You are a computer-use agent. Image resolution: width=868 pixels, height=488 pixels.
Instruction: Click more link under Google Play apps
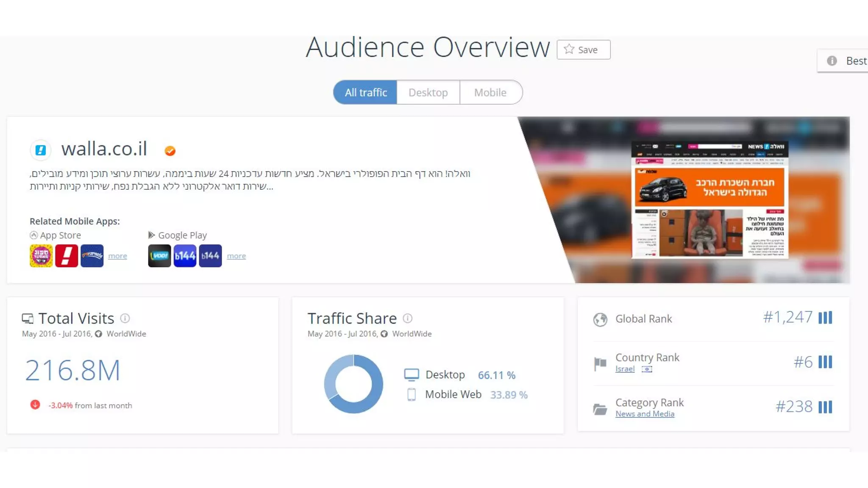[236, 256]
